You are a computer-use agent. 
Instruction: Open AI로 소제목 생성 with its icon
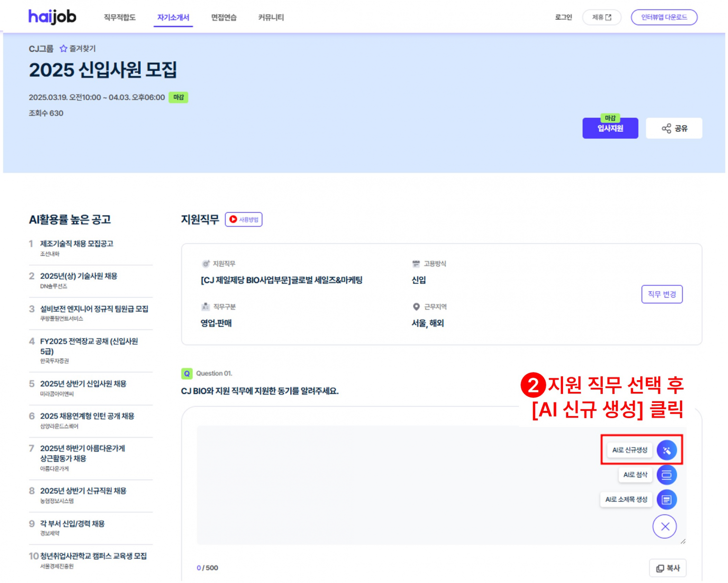(666, 499)
